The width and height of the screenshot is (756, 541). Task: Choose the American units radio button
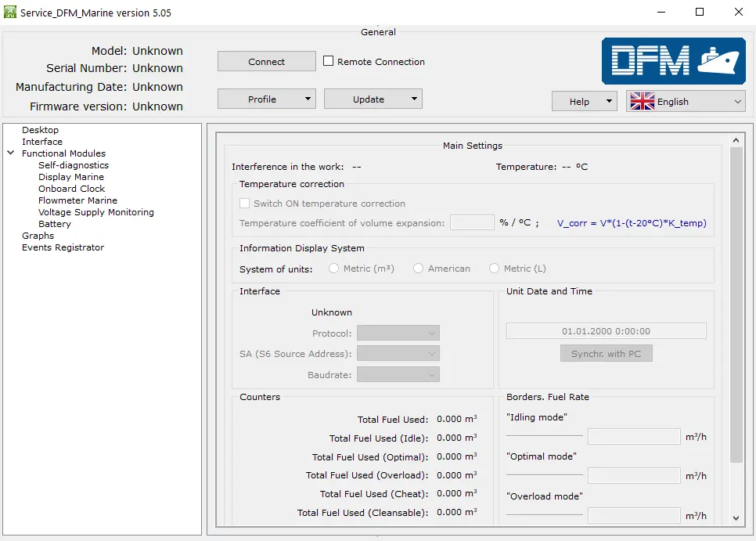(x=419, y=269)
